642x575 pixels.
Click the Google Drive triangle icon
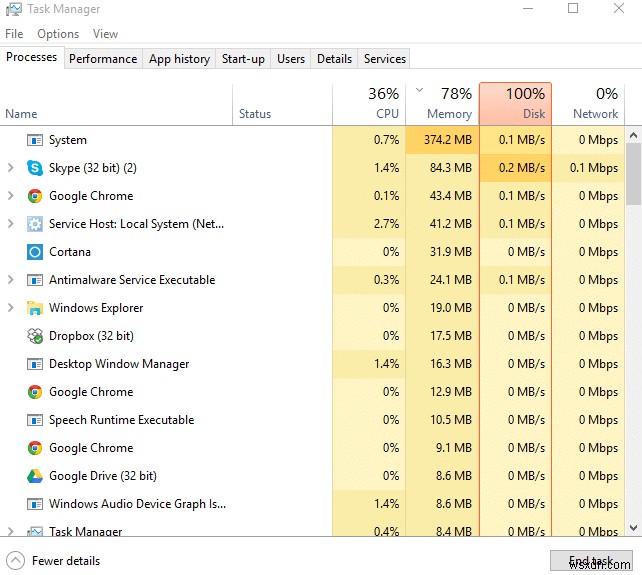coord(35,476)
